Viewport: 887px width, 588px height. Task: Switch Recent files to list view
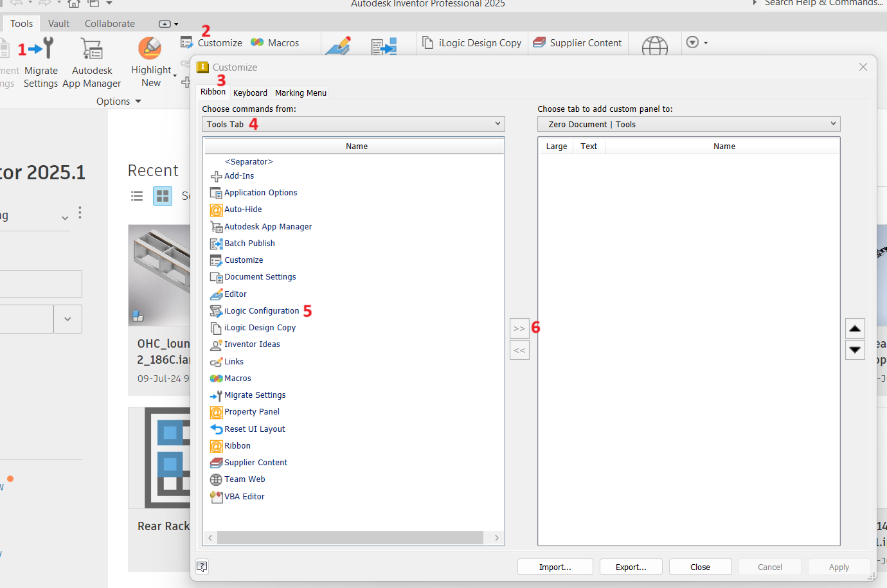(x=137, y=196)
